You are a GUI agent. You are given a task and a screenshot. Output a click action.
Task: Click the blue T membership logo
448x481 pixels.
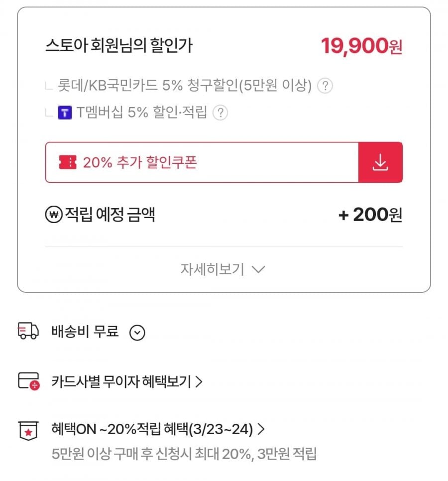pyautogui.click(x=65, y=113)
